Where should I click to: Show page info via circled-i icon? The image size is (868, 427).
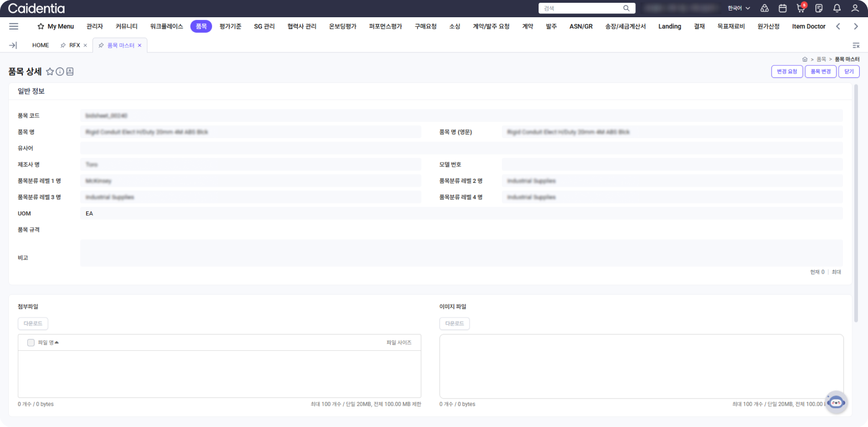[60, 72]
